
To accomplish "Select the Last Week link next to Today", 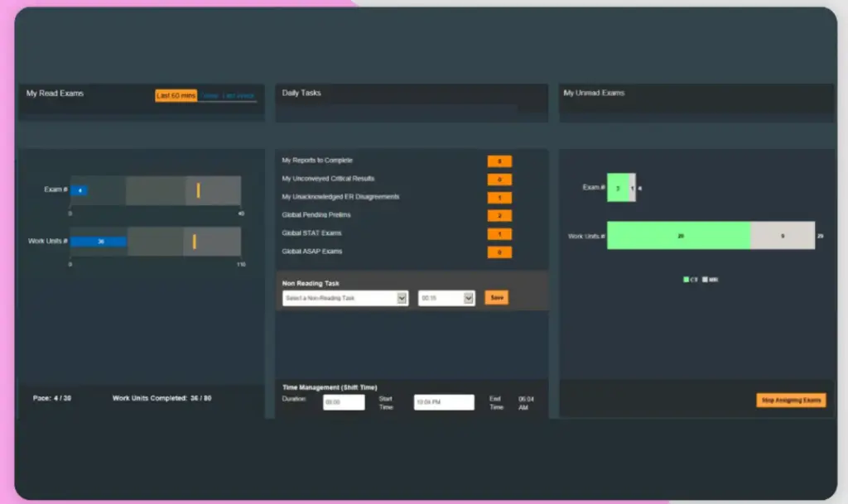I will point(240,95).
